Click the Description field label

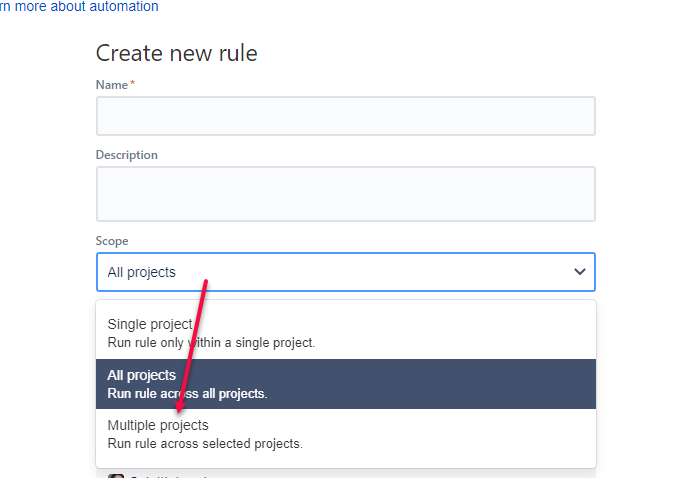[127, 155]
